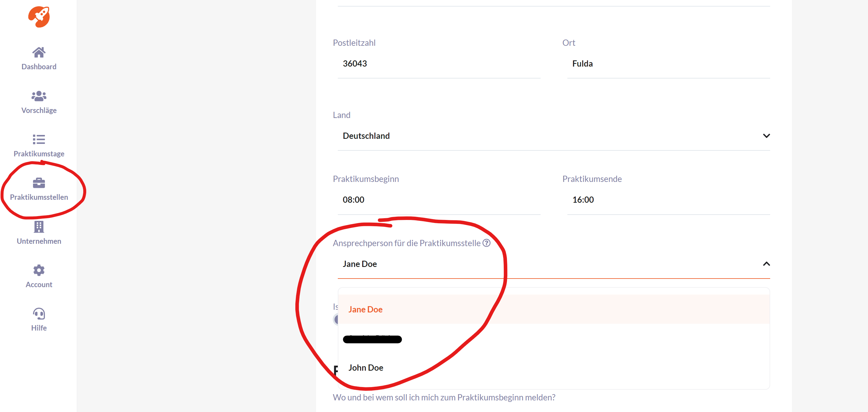Click the Postleitzahl field with 36043
This screenshot has height=412, width=868.
pos(438,64)
